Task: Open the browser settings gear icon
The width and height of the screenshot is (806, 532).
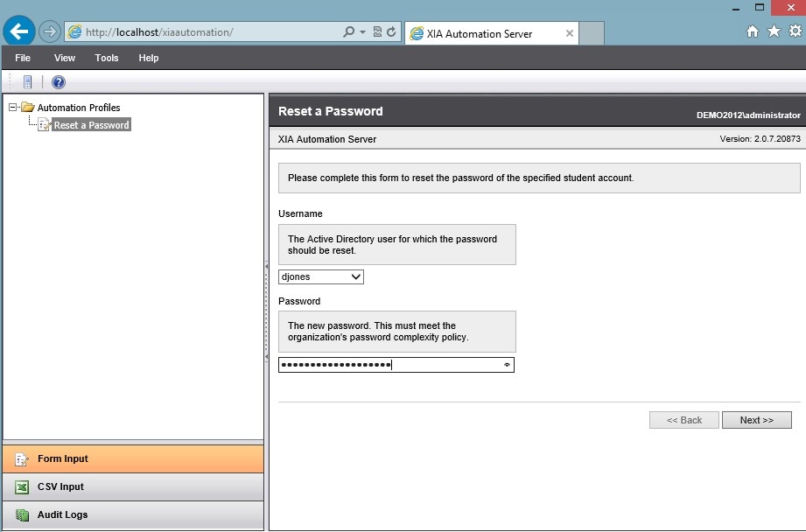Action: click(795, 31)
